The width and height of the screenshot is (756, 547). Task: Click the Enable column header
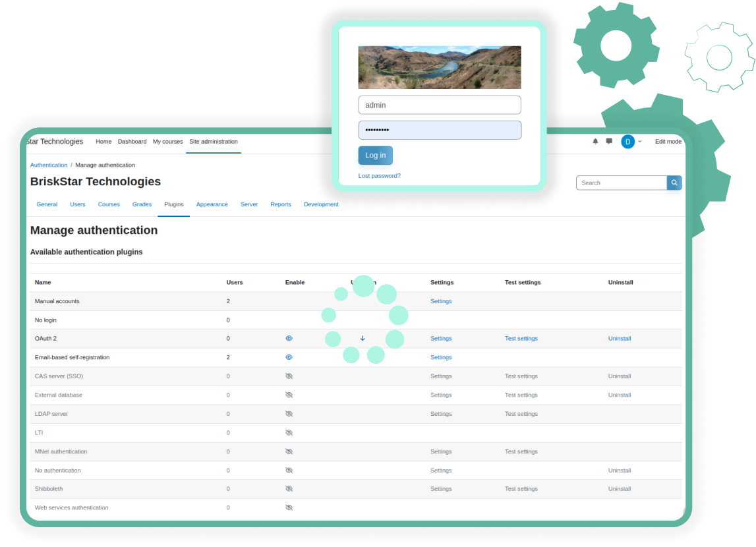(x=295, y=283)
